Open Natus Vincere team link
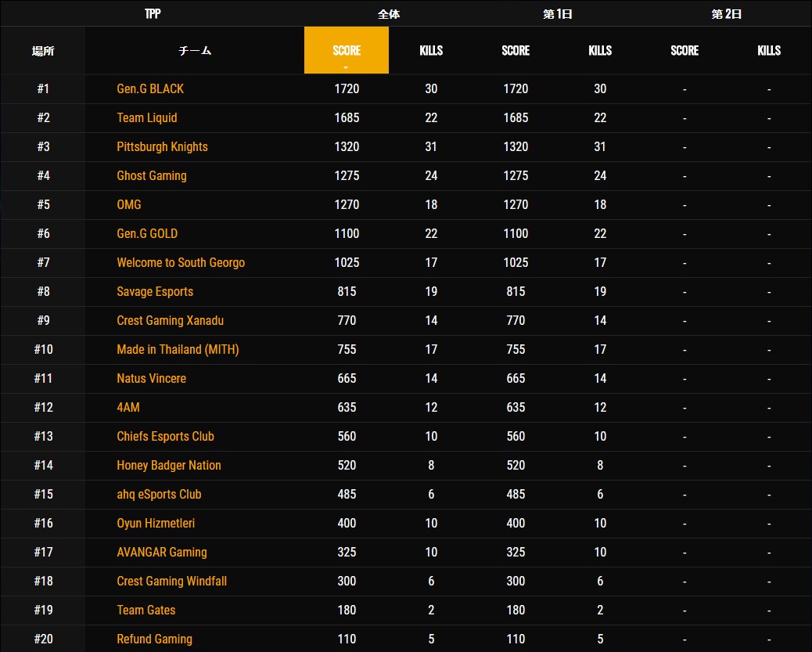This screenshot has width=812, height=652. (151, 378)
